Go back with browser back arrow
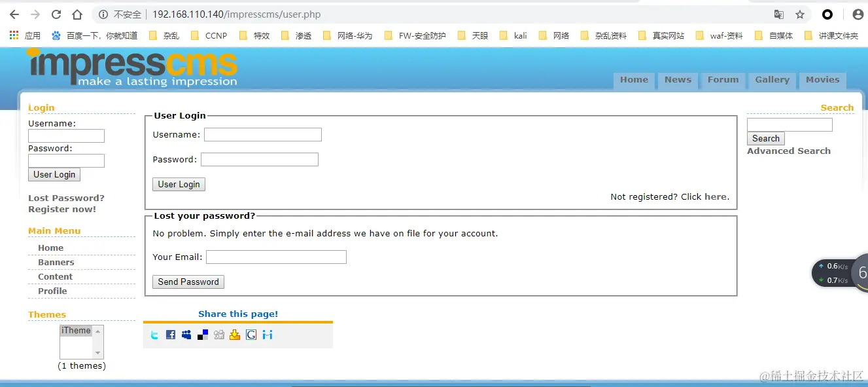This screenshot has height=387, width=868. 14,14
